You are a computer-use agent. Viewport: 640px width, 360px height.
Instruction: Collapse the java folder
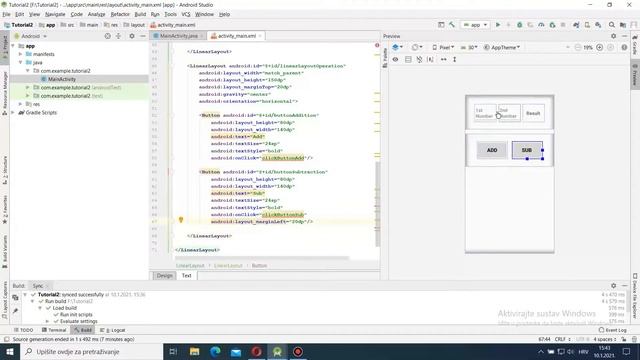[x=20, y=62]
